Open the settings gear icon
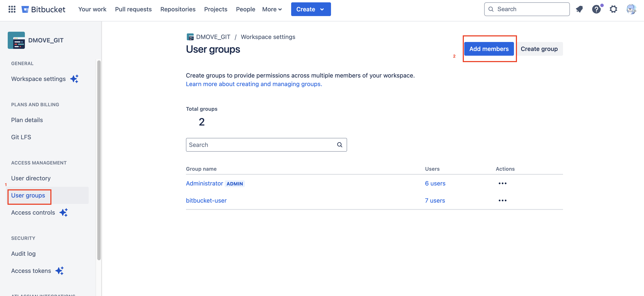Image resolution: width=644 pixels, height=296 pixels. pos(613,9)
